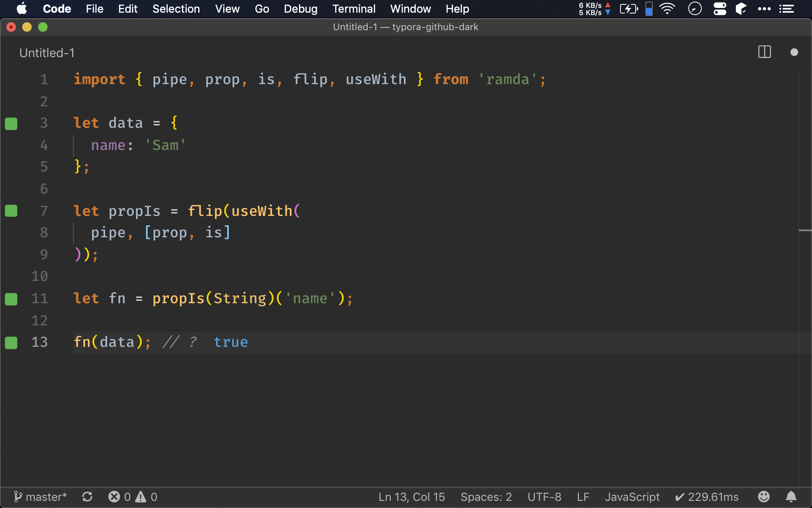Click the propIs variable on line 7
Image resolution: width=812 pixels, height=508 pixels.
pyautogui.click(x=134, y=211)
